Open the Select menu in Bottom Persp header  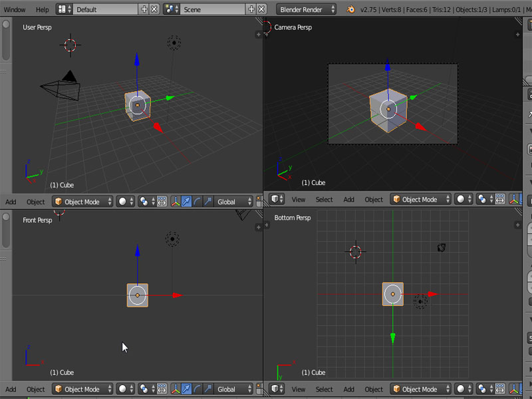(324, 389)
